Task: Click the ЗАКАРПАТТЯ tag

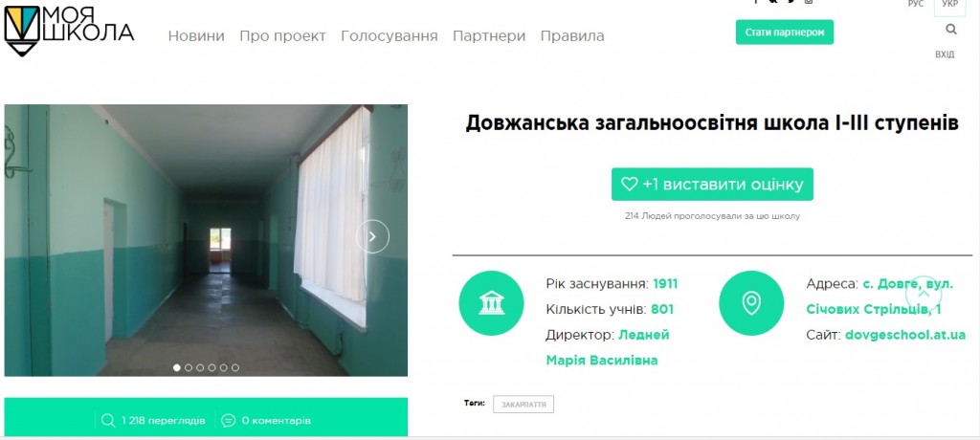Action: (x=523, y=405)
